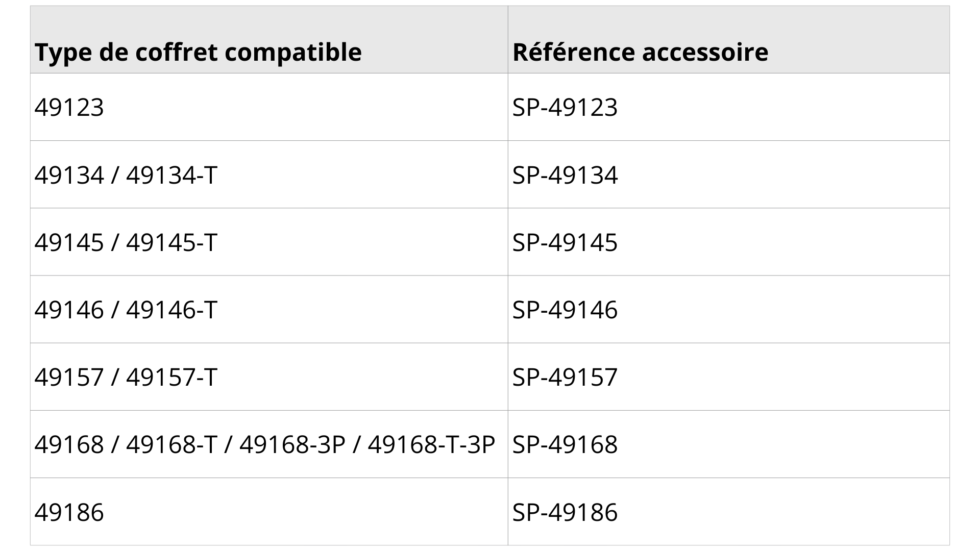Click the 49157-T text
The height and width of the screenshot is (551, 980).
[171, 377]
